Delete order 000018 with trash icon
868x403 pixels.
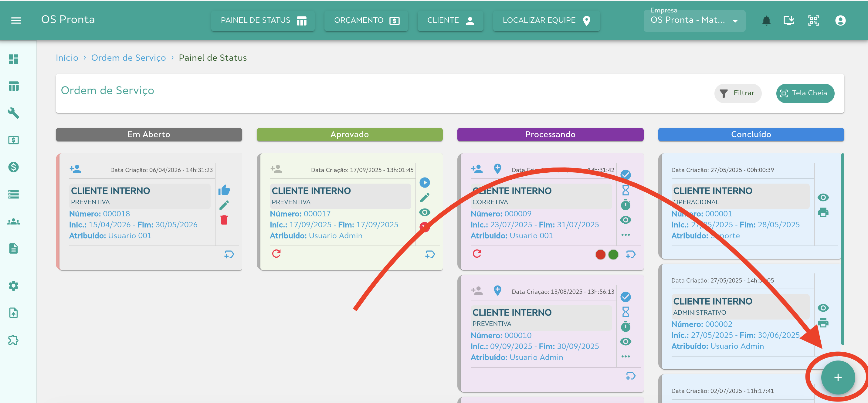(x=224, y=220)
